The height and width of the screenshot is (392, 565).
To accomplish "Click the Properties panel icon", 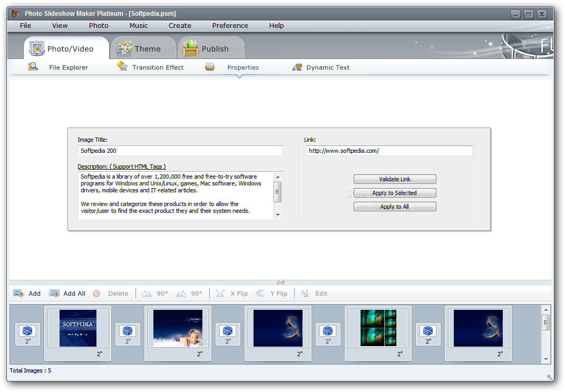I will point(210,67).
